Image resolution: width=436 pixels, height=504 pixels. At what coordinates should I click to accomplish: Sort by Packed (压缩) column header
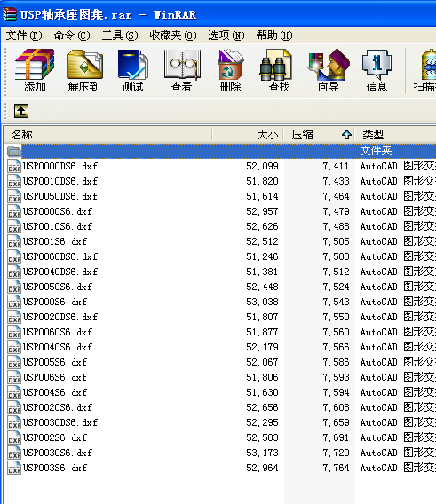(x=319, y=134)
